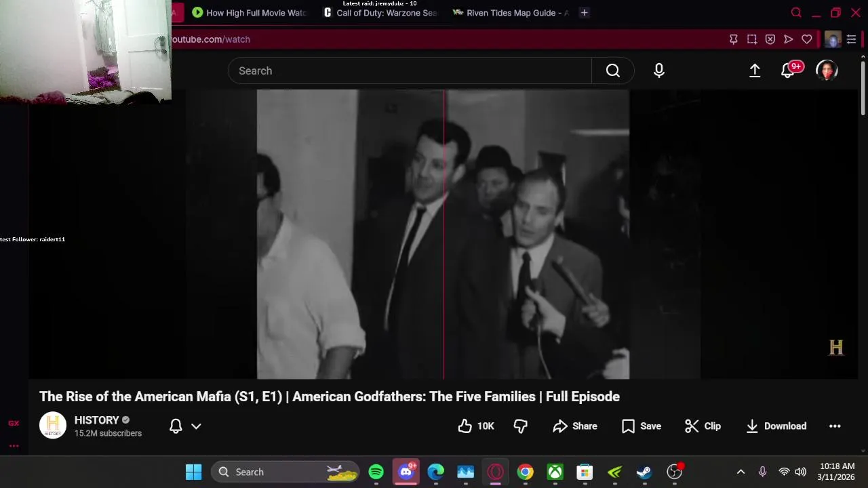The image size is (868, 488).
Task: Take a snapshot with Opera's capture icon
Action: coord(751,39)
